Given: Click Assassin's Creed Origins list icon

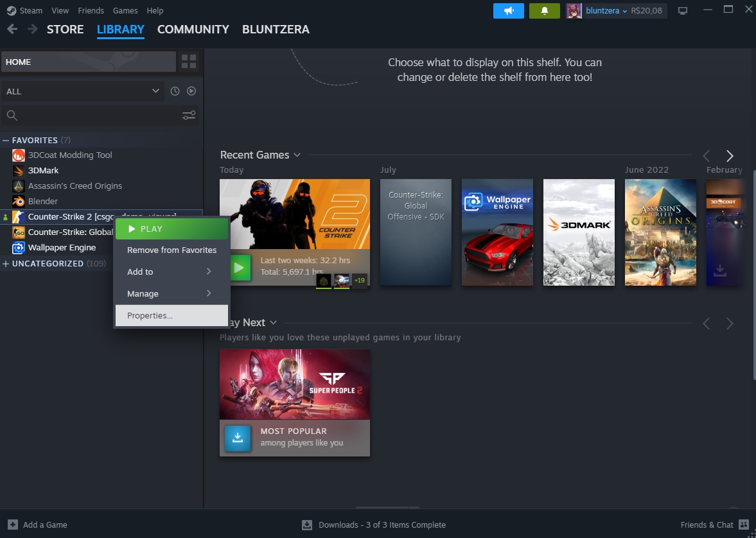Looking at the screenshot, I should tap(19, 186).
